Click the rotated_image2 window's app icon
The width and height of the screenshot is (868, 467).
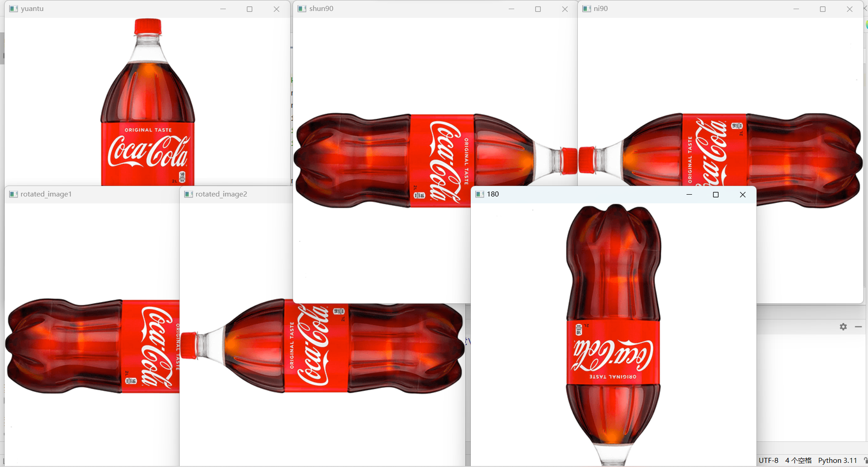pyautogui.click(x=188, y=194)
